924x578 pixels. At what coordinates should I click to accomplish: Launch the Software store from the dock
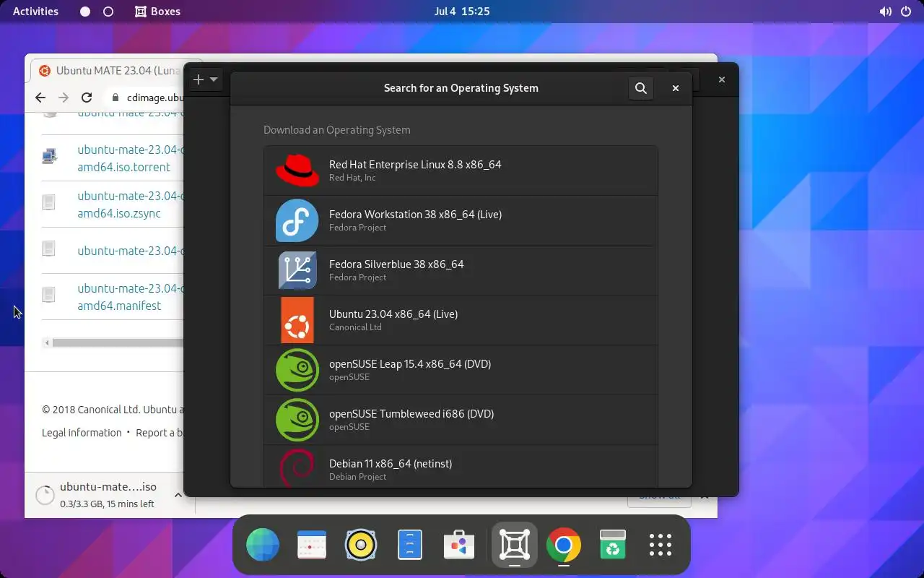459,545
